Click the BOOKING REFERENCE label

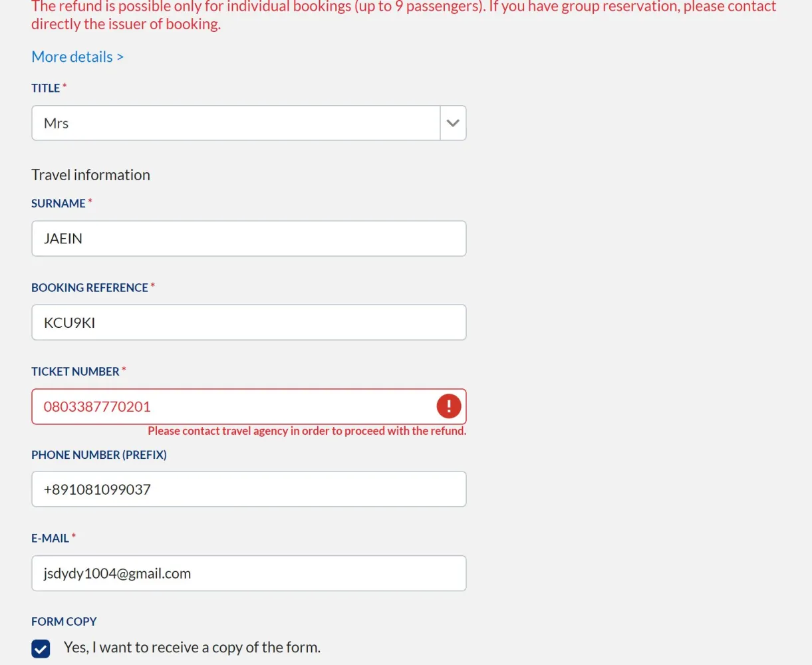pos(90,288)
